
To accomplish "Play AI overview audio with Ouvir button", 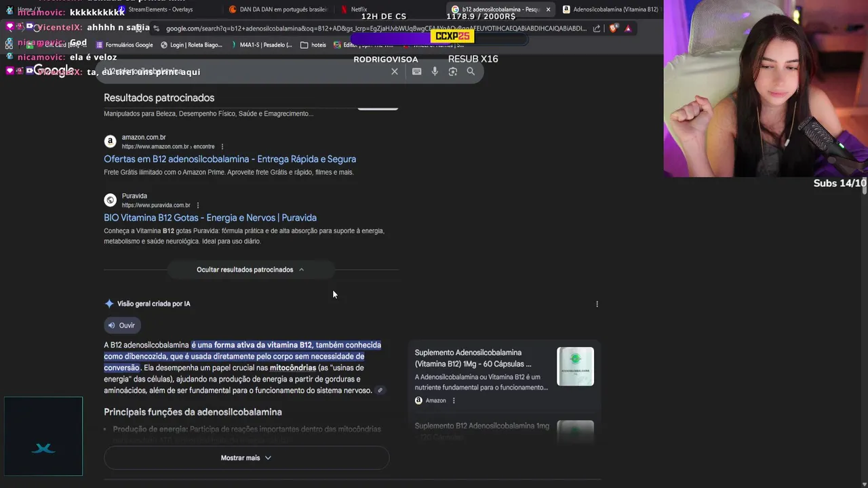I will click(x=122, y=325).
